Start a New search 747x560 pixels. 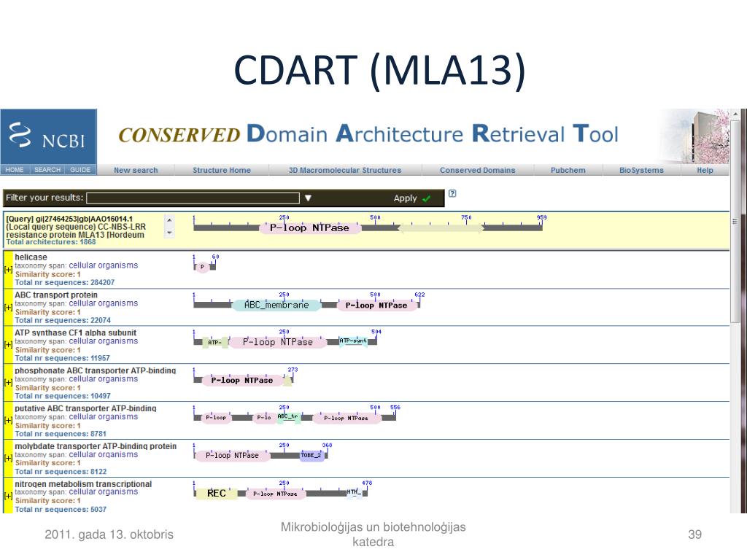pos(136,170)
